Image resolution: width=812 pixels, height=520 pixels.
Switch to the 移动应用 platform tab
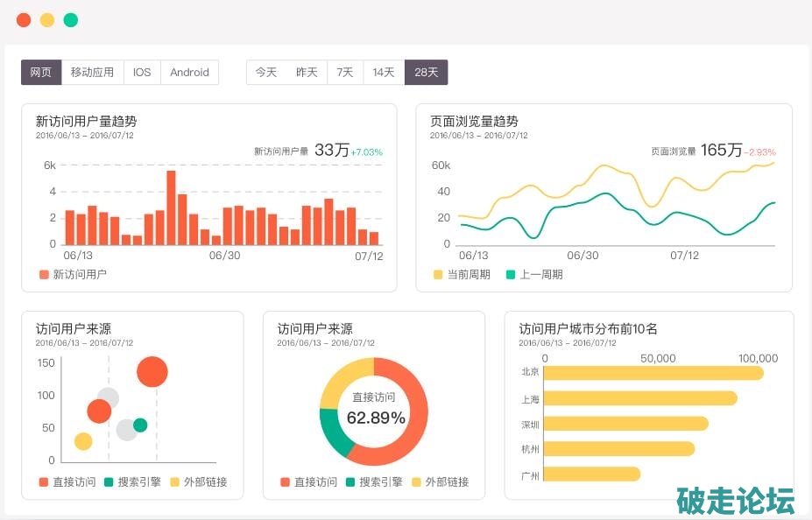click(92, 73)
